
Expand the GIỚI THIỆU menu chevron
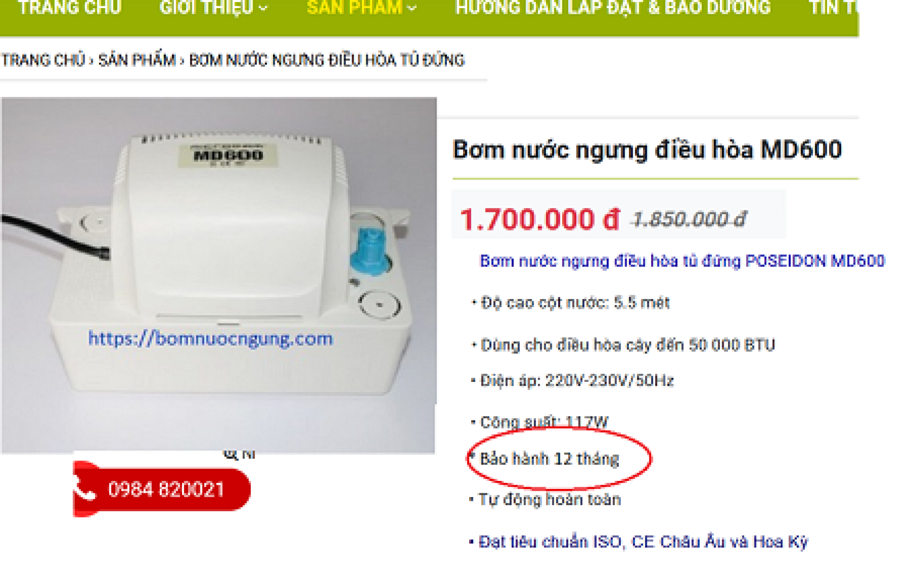point(264,8)
